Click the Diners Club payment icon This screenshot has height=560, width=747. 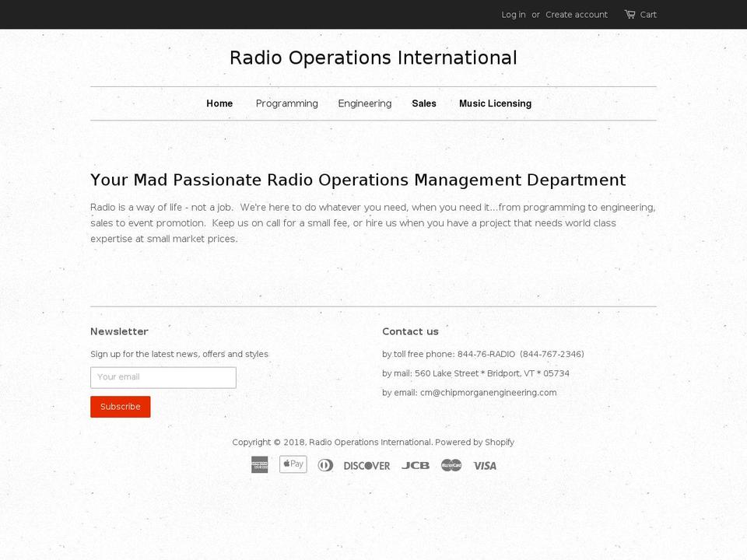(x=325, y=465)
